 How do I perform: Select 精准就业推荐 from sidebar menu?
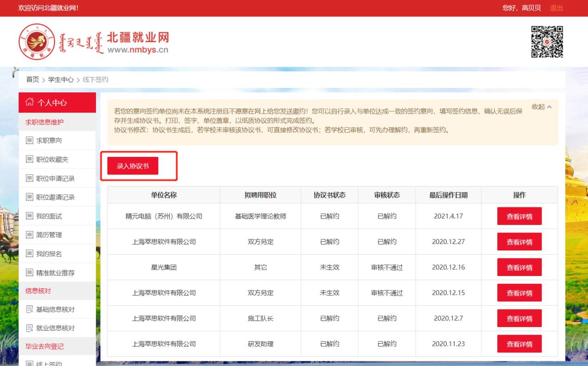[55, 273]
